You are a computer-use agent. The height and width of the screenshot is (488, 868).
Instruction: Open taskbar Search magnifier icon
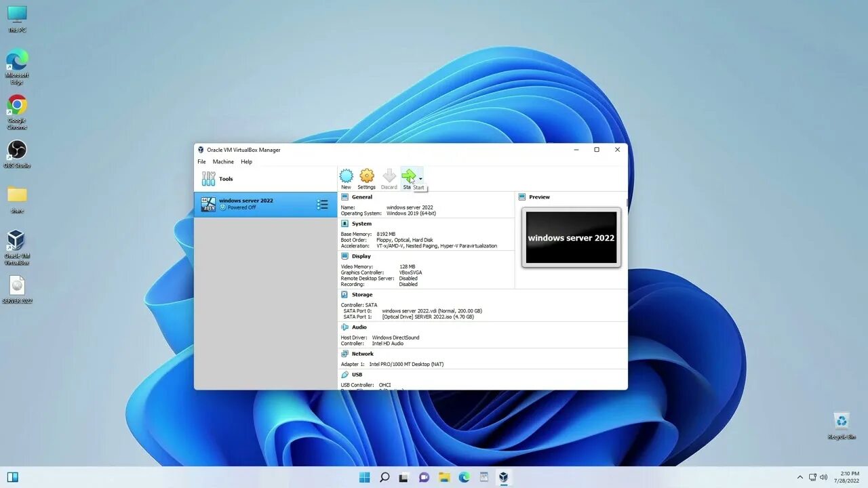click(x=384, y=477)
